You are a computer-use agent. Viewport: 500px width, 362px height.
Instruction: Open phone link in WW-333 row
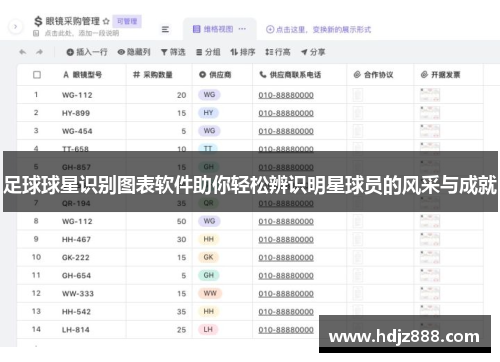[x=286, y=294]
